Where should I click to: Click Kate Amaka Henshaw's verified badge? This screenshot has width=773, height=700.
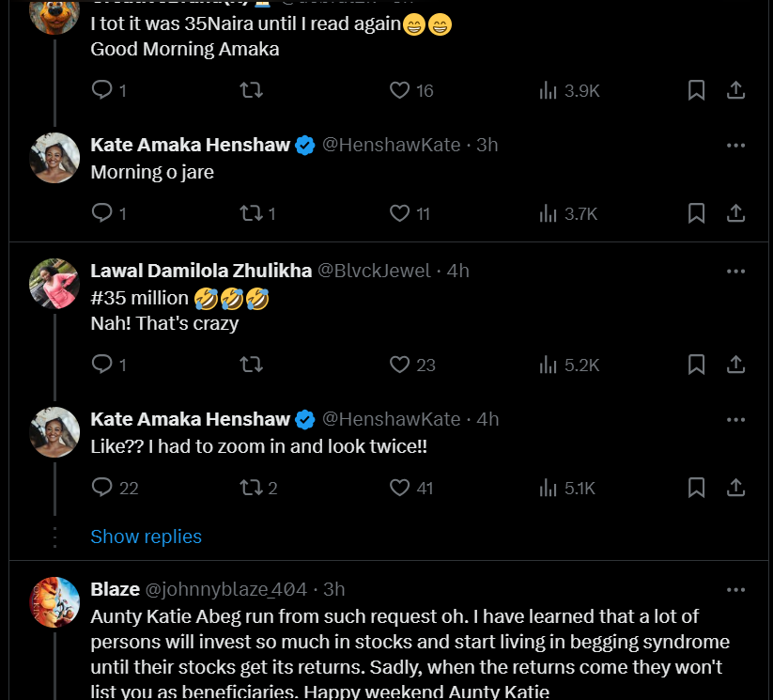coord(304,145)
